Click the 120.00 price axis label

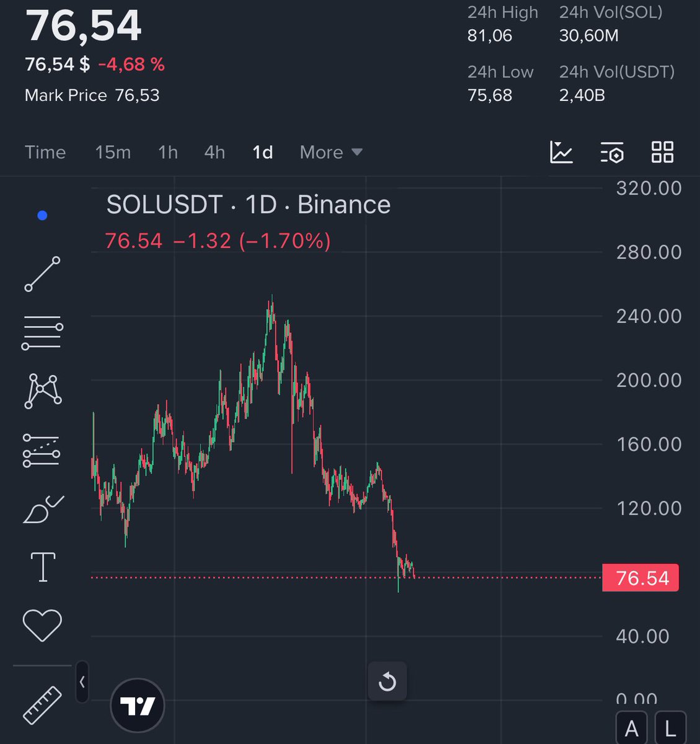click(649, 508)
